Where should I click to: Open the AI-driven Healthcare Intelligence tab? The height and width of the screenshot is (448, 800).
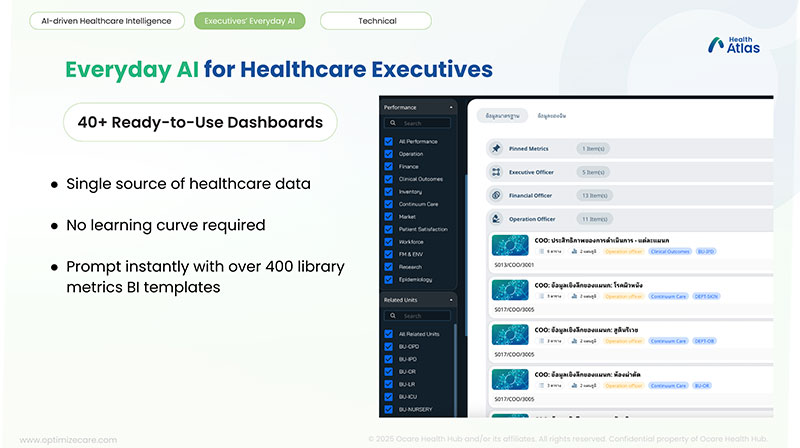click(107, 21)
